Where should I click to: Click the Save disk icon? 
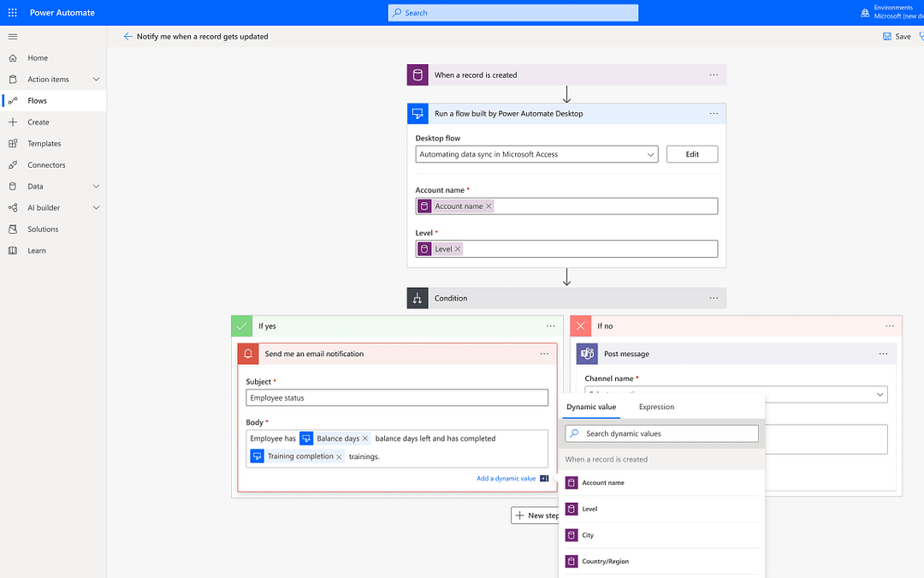point(887,37)
